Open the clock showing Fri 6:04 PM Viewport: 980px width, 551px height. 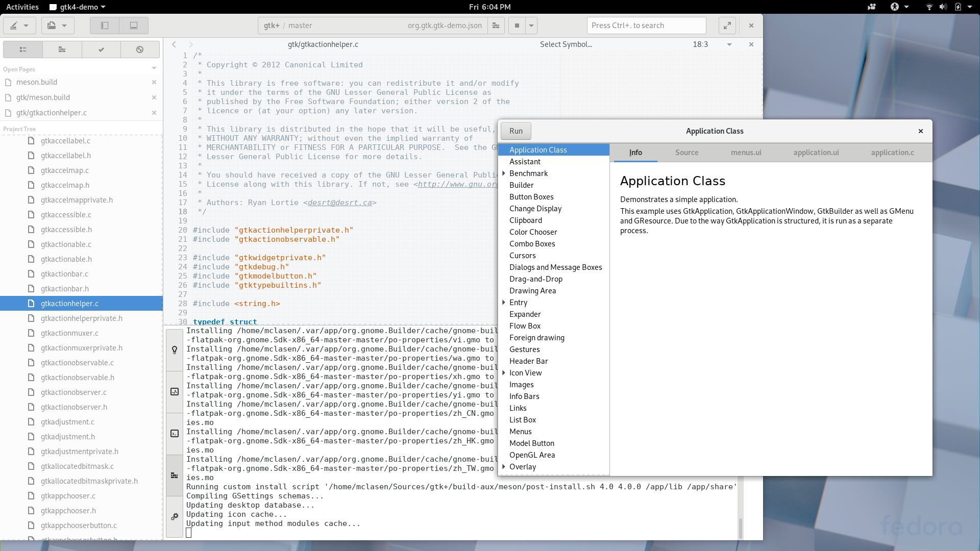click(x=489, y=7)
